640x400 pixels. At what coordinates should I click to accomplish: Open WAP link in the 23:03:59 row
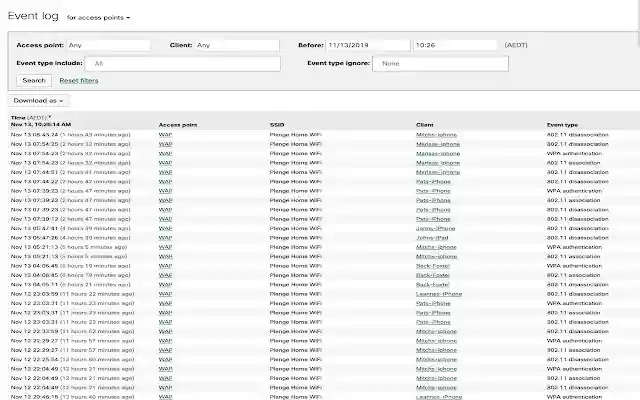click(x=165, y=294)
